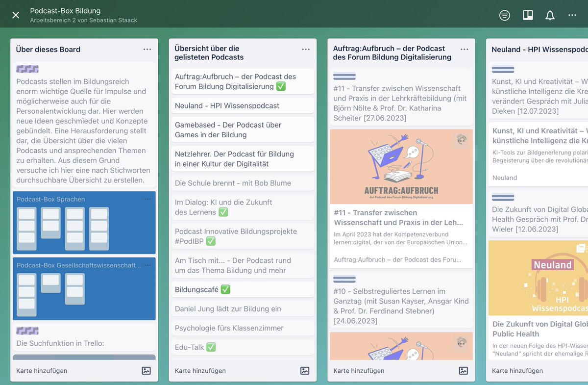This screenshot has height=385, width=588.
Task: Open the Neuland HPI Wissenspodcast cover image
Action: [x=538, y=278]
